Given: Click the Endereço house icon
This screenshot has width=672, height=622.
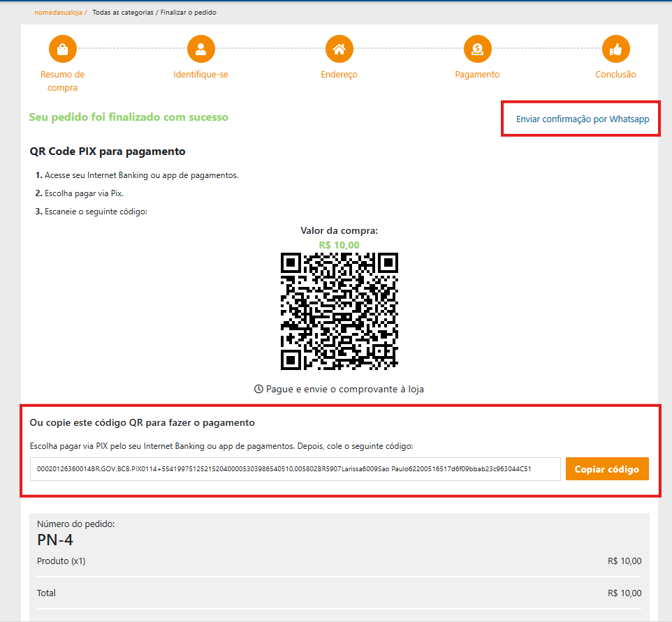Looking at the screenshot, I should pos(339,49).
